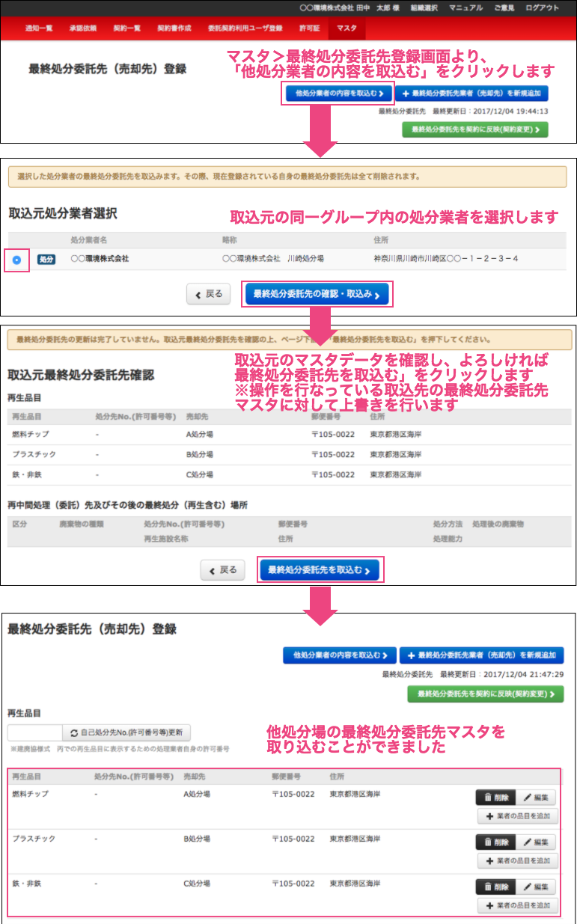Image resolution: width=577 pixels, height=924 pixels.
Task: Select the ○○環境株式会社 radio button
Action: (x=16, y=260)
